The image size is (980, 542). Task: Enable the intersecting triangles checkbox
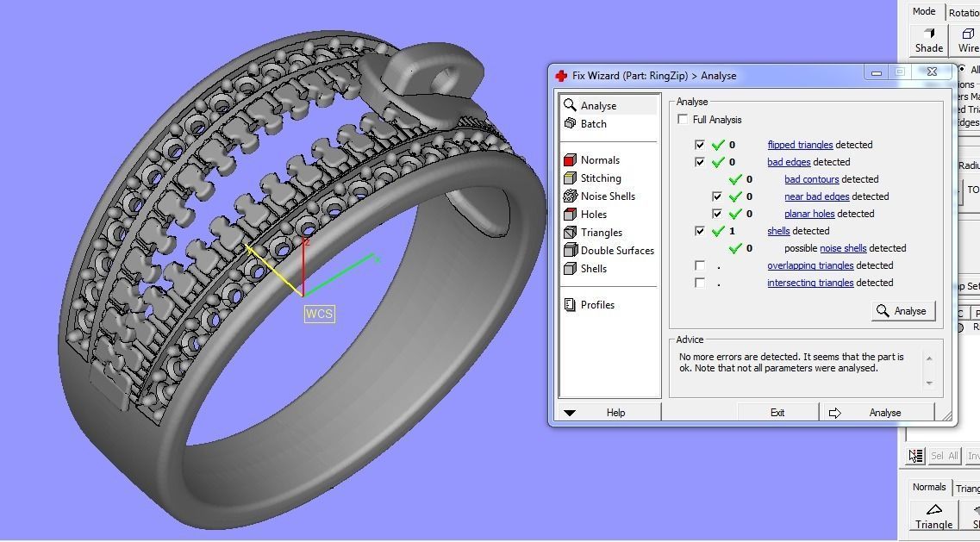pos(699,283)
